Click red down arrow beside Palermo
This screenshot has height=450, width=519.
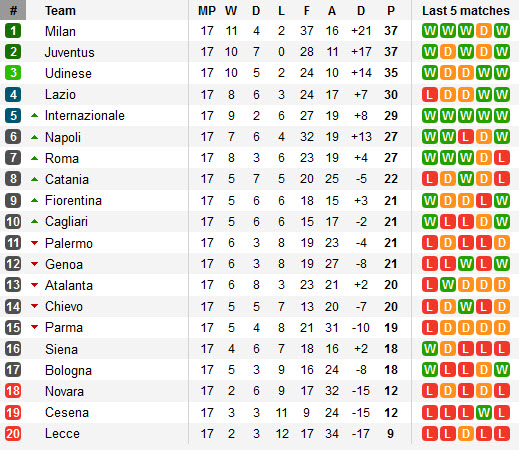pos(34,243)
